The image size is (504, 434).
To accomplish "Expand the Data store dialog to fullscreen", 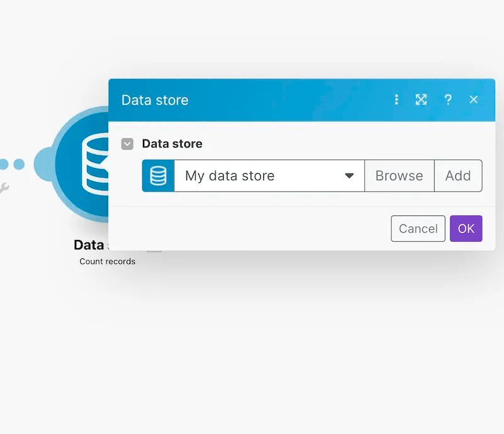I will click(x=421, y=100).
